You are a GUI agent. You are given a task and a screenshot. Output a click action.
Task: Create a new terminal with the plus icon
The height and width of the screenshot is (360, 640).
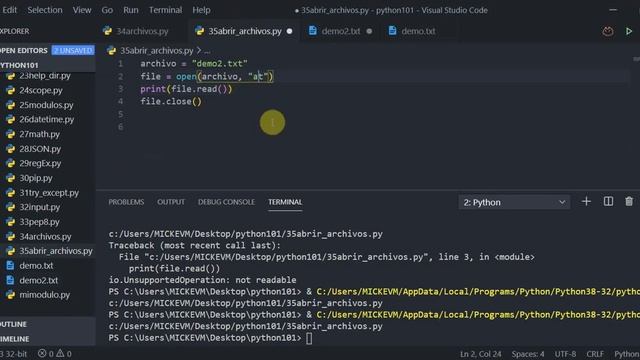click(x=586, y=202)
